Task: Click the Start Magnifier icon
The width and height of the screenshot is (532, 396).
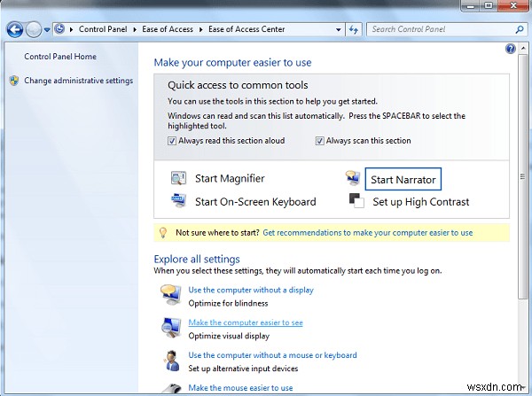Action: click(178, 178)
